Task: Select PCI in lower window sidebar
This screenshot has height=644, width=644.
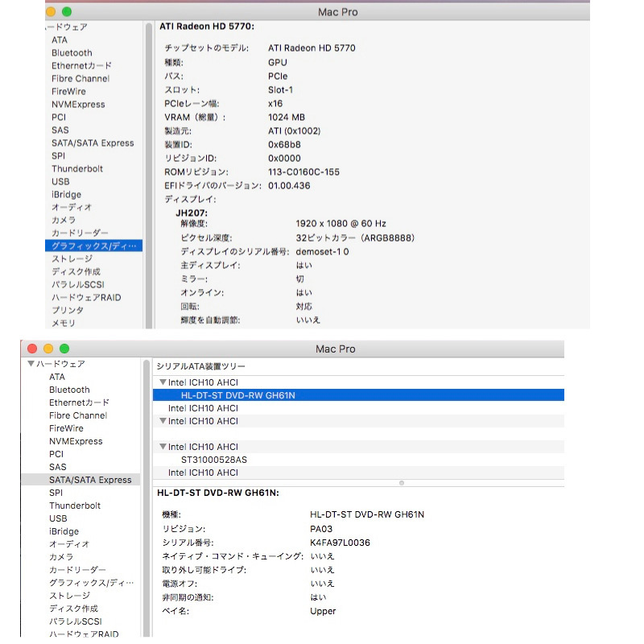Action: point(56,454)
